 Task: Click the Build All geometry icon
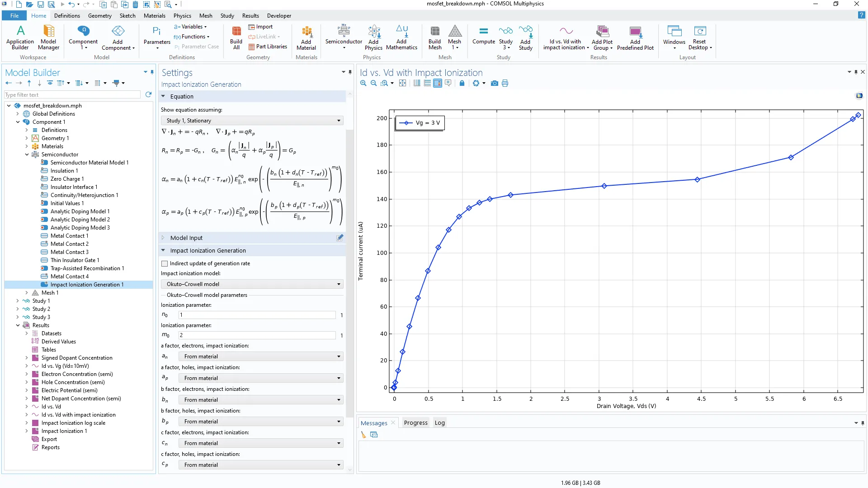click(x=236, y=37)
